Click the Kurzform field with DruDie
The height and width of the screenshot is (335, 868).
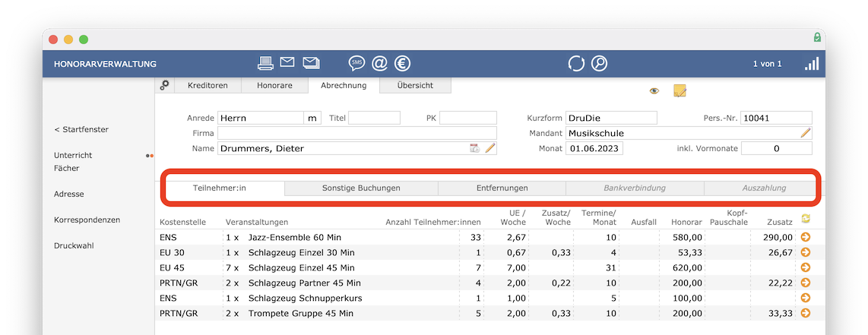611,118
